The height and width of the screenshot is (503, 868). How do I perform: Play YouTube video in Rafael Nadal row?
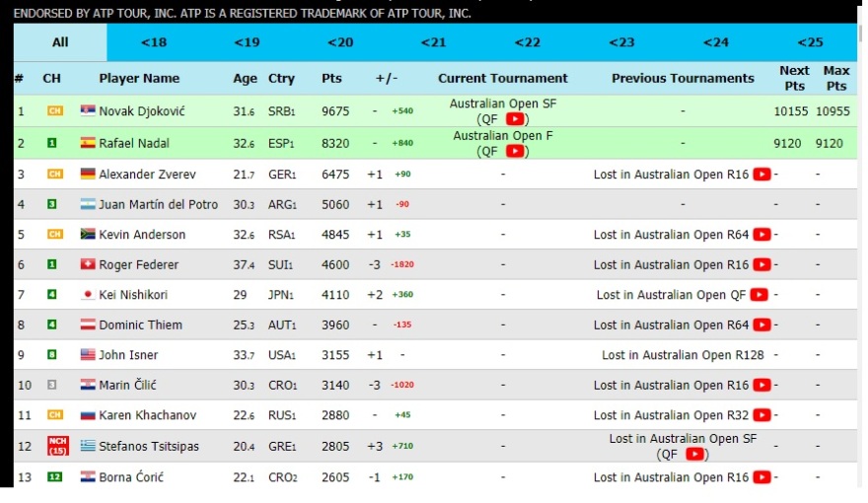[x=516, y=151]
